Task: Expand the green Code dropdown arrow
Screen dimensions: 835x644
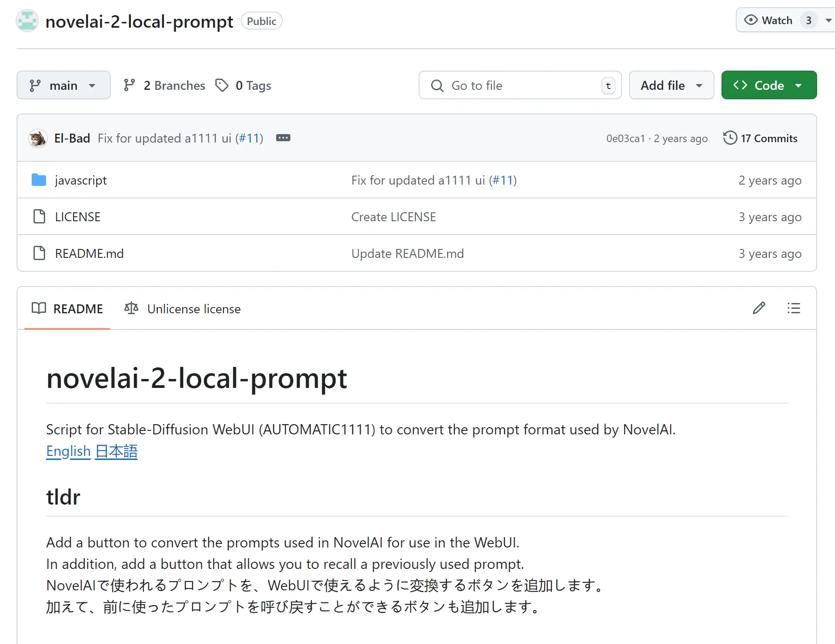Action: click(x=798, y=85)
